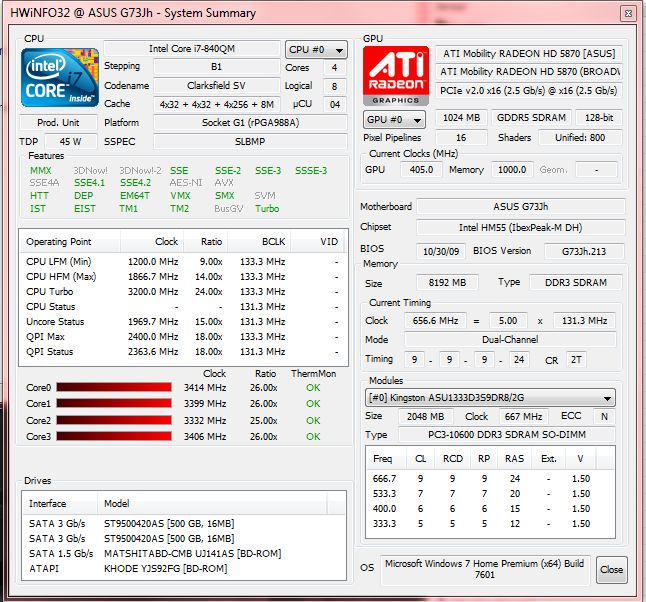Select the CPU LFM (Min) row
The height and width of the screenshot is (602, 646).
pyautogui.click(x=183, y=262)
